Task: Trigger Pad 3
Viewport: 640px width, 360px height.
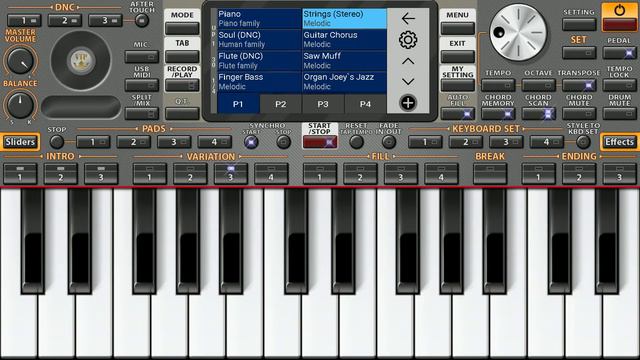Action: coord(174,142)
